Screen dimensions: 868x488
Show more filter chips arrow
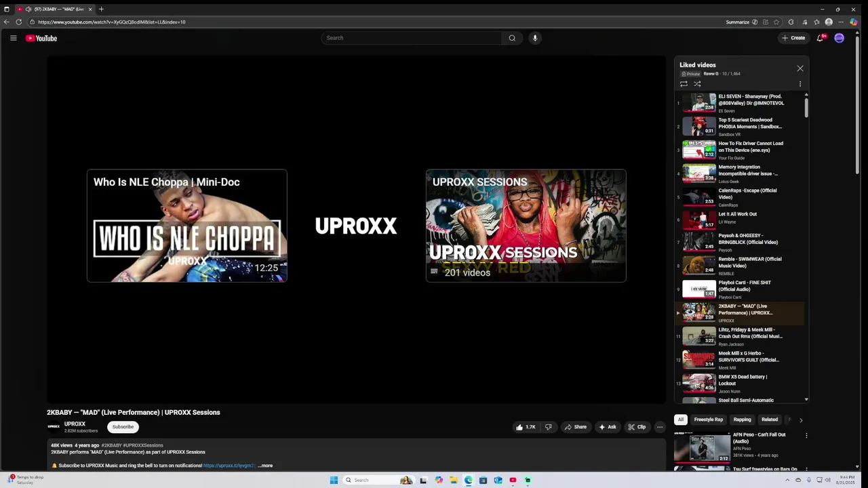801,420
